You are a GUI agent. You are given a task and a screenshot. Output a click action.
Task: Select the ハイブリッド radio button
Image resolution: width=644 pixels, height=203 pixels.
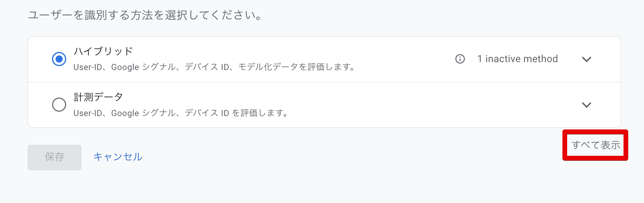pyautogui.click(x=59, y=59)
